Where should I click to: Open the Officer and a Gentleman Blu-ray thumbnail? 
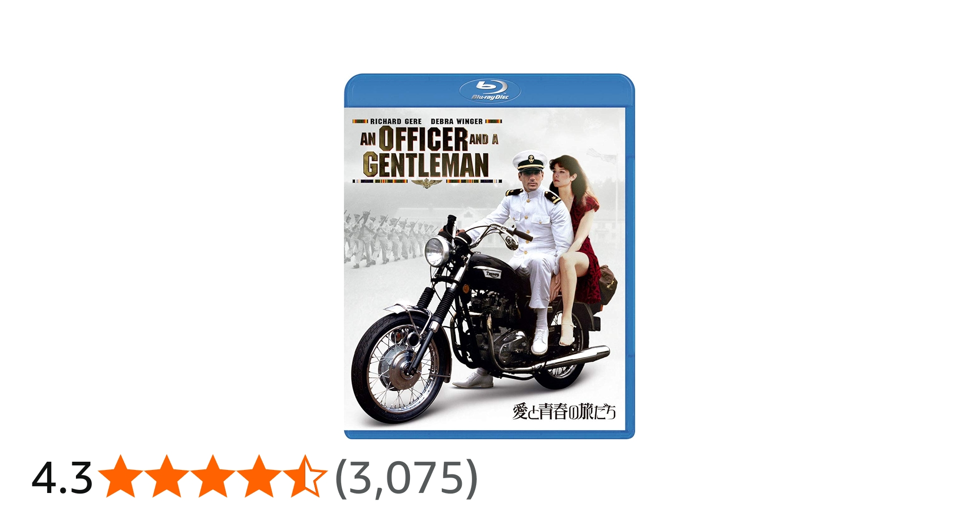pyautogui.click(x=489, y=256)
